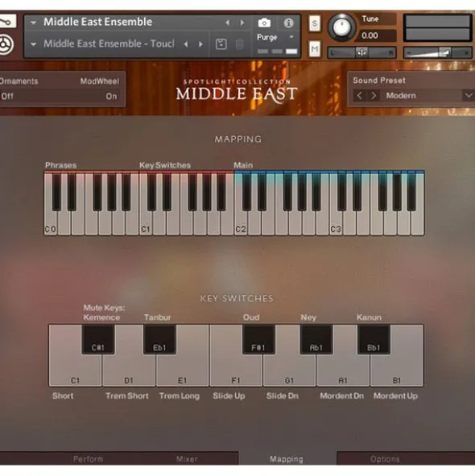Select the Mapping tab
The width and height of the screenshot is (475, 476).
coord(287,459)
